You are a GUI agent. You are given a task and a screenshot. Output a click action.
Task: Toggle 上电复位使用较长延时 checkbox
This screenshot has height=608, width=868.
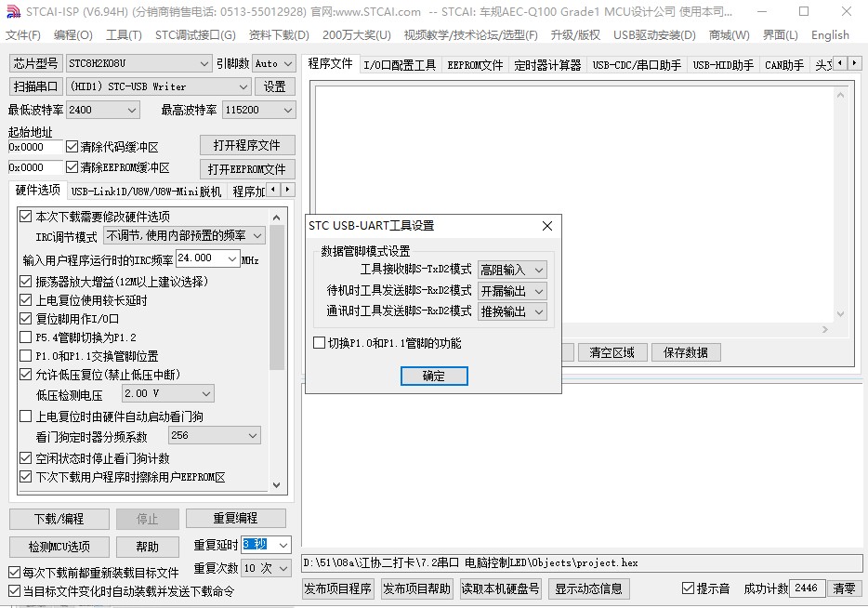click(25, 300)
